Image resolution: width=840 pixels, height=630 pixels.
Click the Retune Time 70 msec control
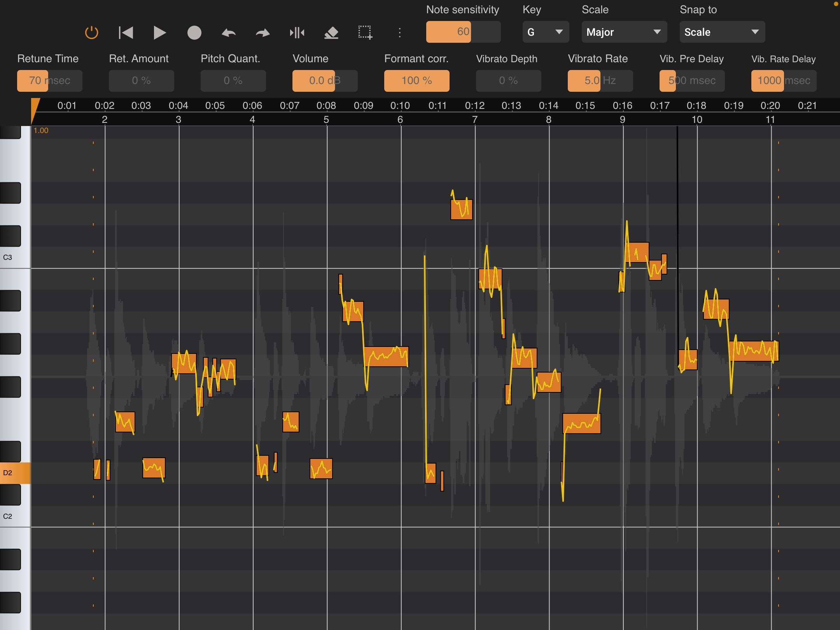49,80
